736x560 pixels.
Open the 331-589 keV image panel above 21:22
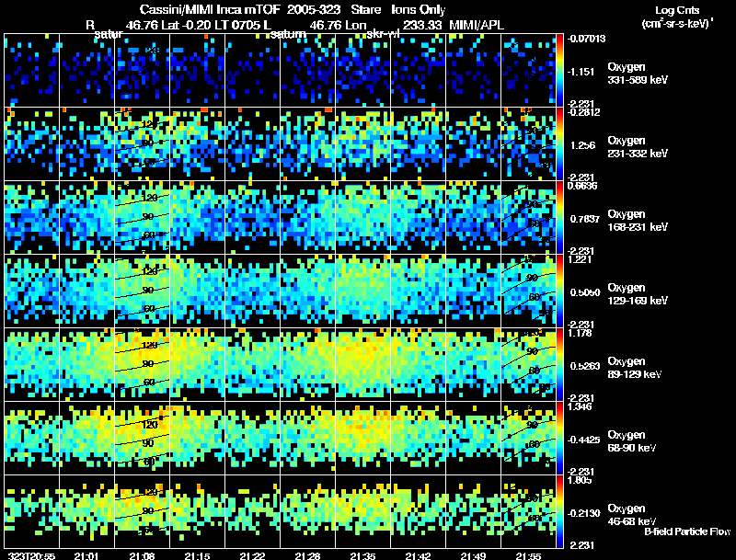(x=252, y=71)
